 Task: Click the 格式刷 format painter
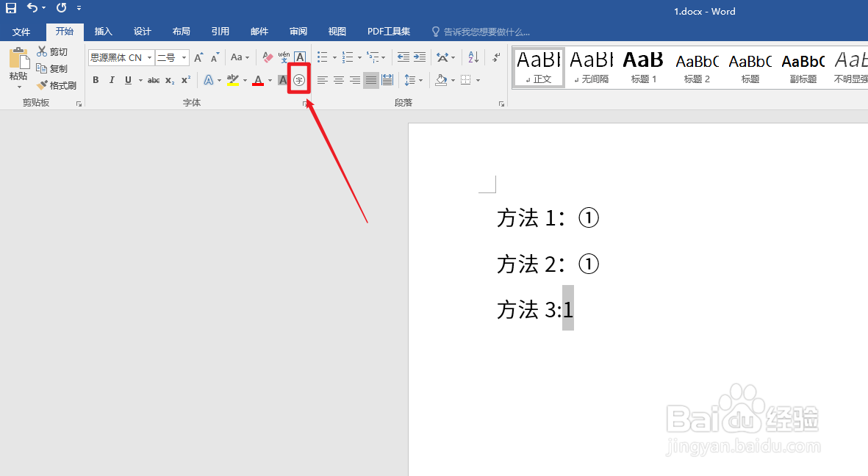coord(57,85)
